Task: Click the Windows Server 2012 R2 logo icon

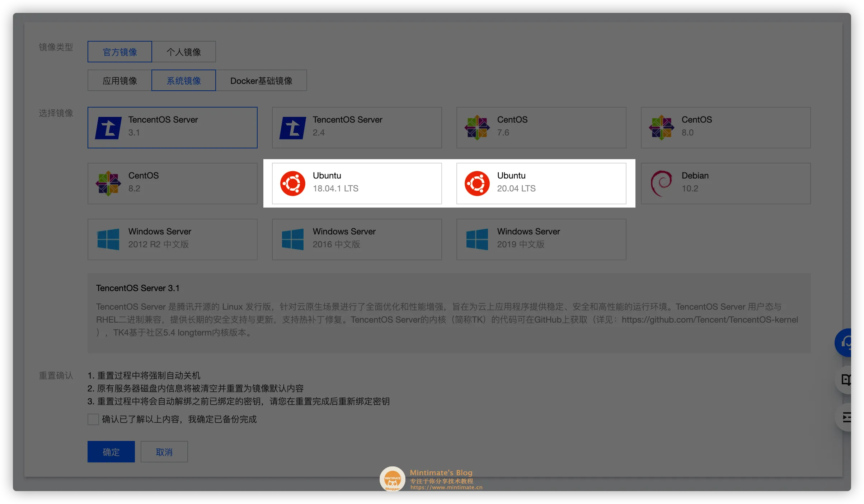Action: point(108,239)
